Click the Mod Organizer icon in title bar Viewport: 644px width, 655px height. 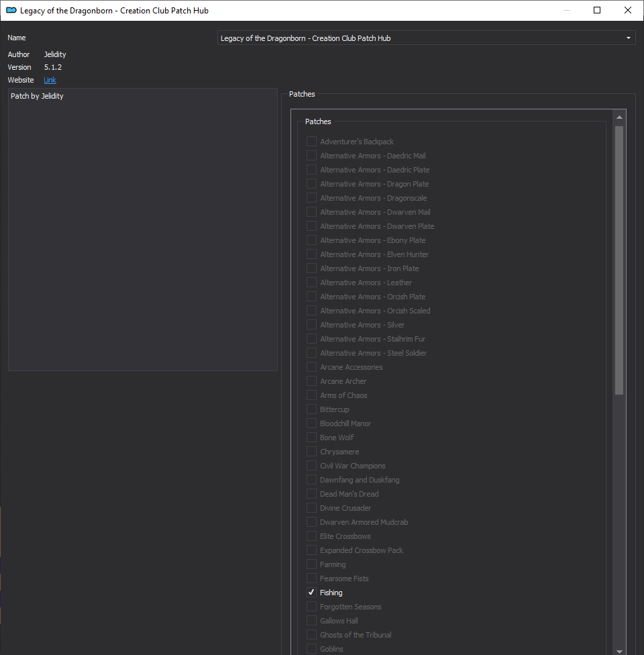click(x=11, y=11)
